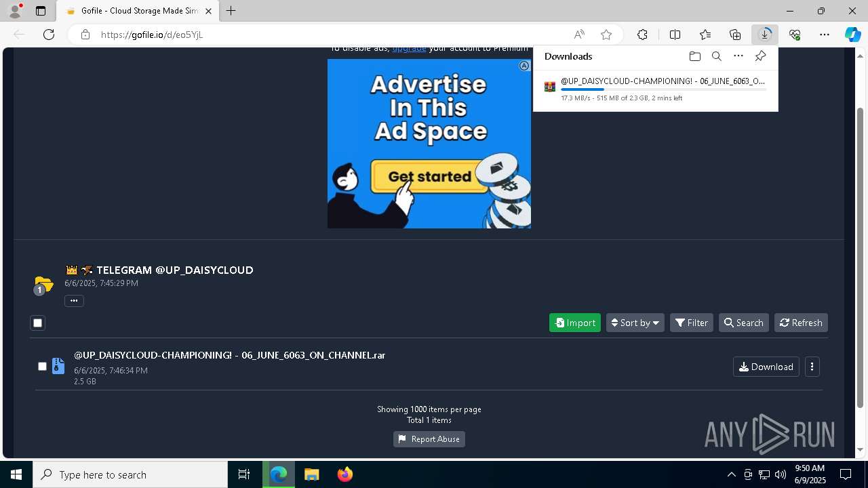Open Browser essentials icon
868x488 pixels.
point(795,35)
